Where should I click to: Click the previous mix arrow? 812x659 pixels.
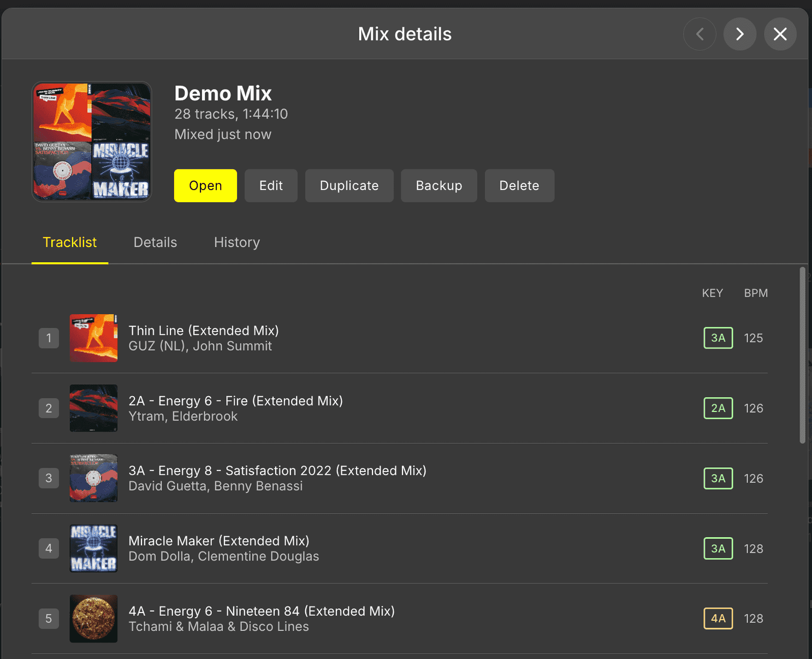pyautogui.click(x=700, y=34)
